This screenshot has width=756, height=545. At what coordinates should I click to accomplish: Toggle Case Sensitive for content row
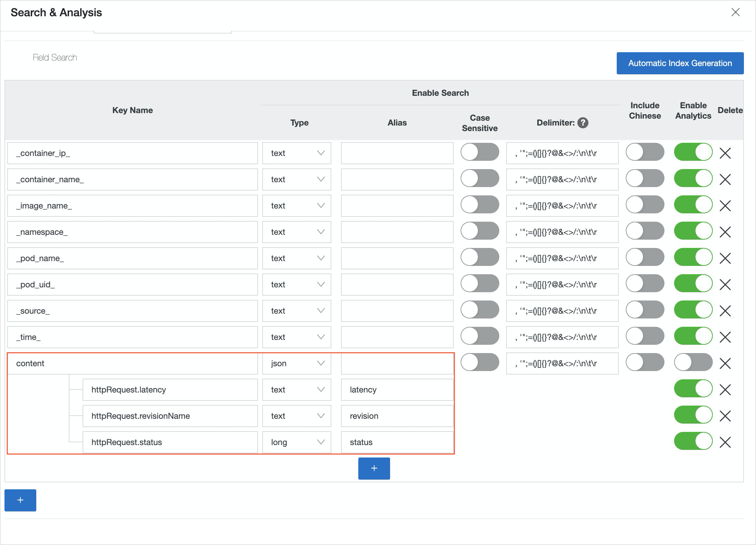(x=480, y=362)
